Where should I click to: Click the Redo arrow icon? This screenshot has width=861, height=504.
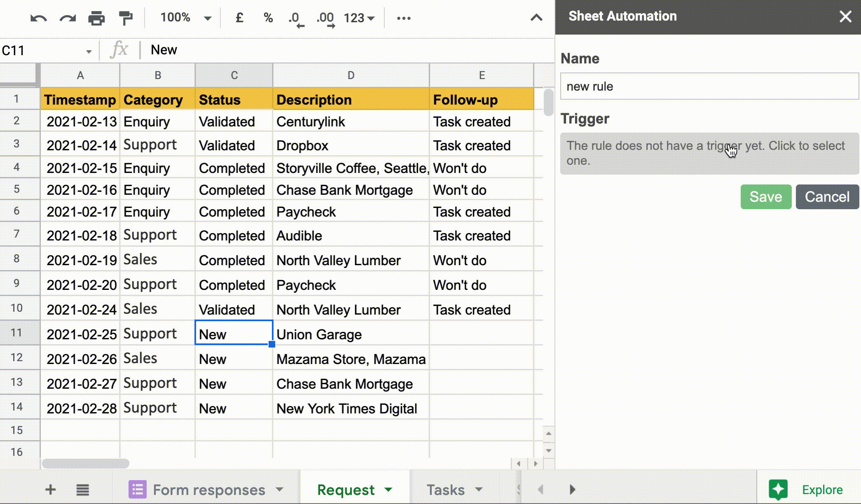[x=68, y=18]
